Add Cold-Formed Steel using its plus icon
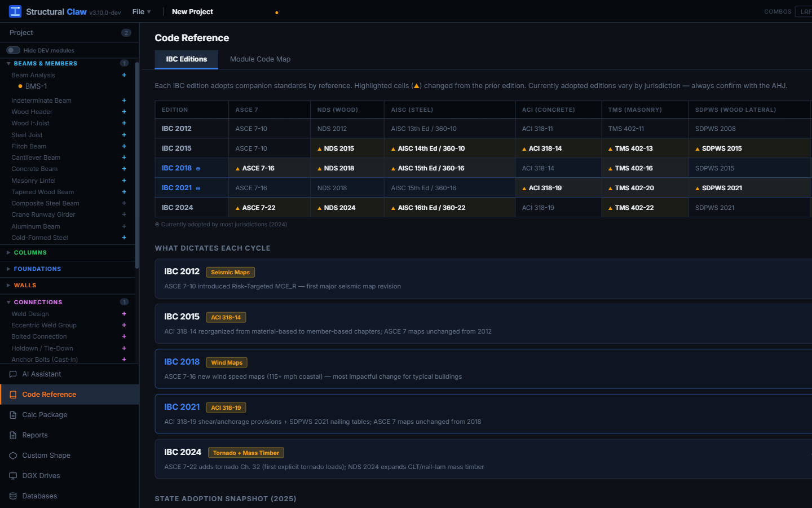 (x=124, y=238)
